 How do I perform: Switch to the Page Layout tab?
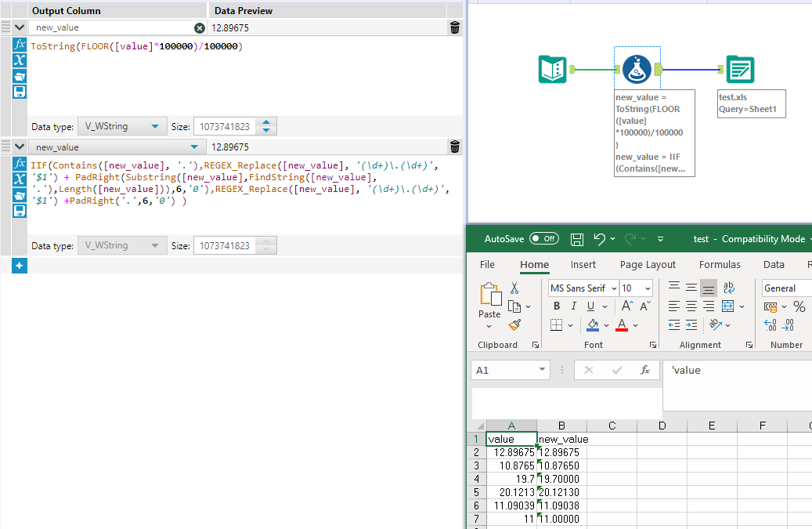648,265
